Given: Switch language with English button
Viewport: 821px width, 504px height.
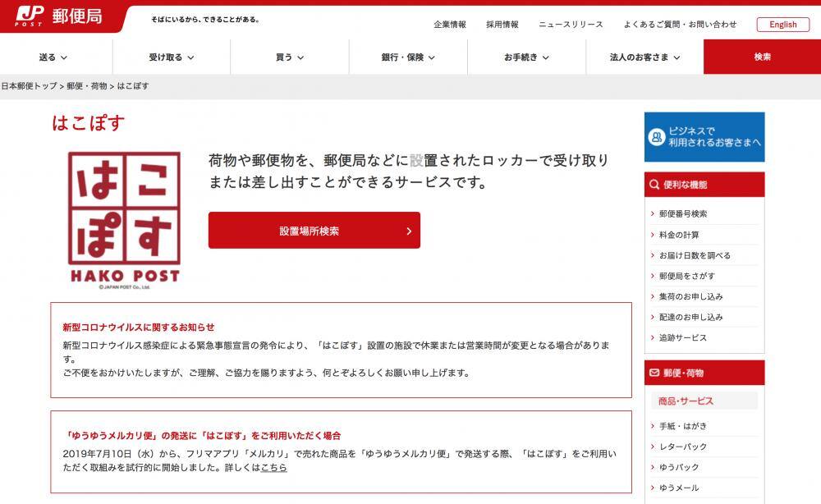Looking at the screenshot, I should [782, 24].
